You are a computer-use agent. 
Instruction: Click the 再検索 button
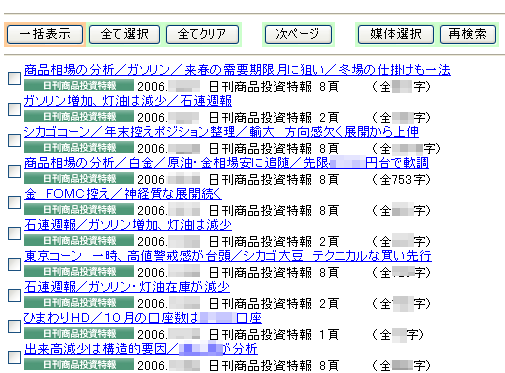[468, 34]
